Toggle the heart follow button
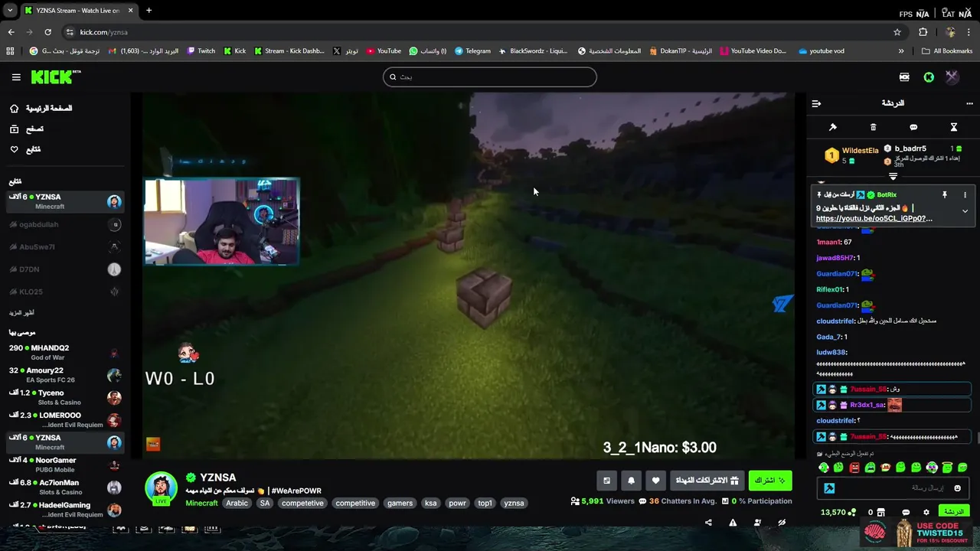 coord(655,481)
